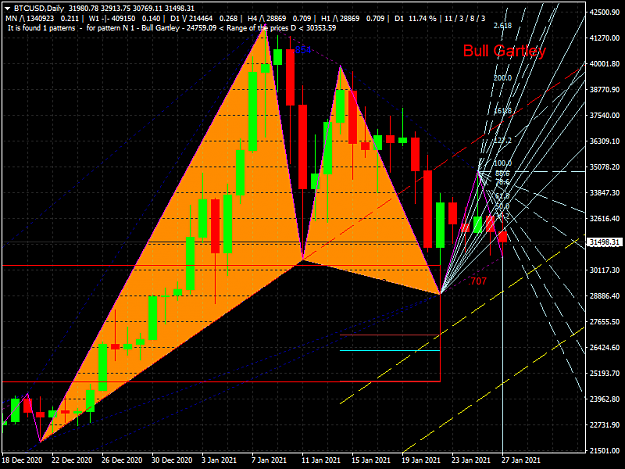Click the 22731.90 price axis label
The image size is (625, 469).
coord(605,425)
